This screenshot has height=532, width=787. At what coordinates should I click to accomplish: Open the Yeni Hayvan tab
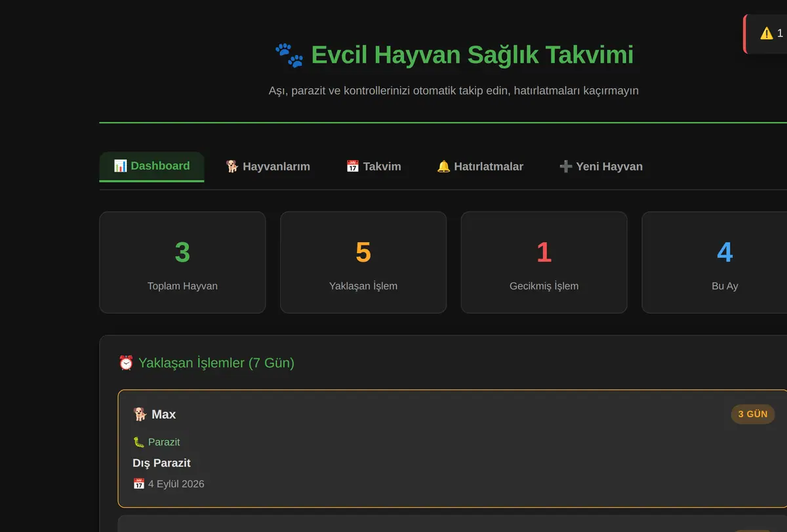[x=601, y=167]
